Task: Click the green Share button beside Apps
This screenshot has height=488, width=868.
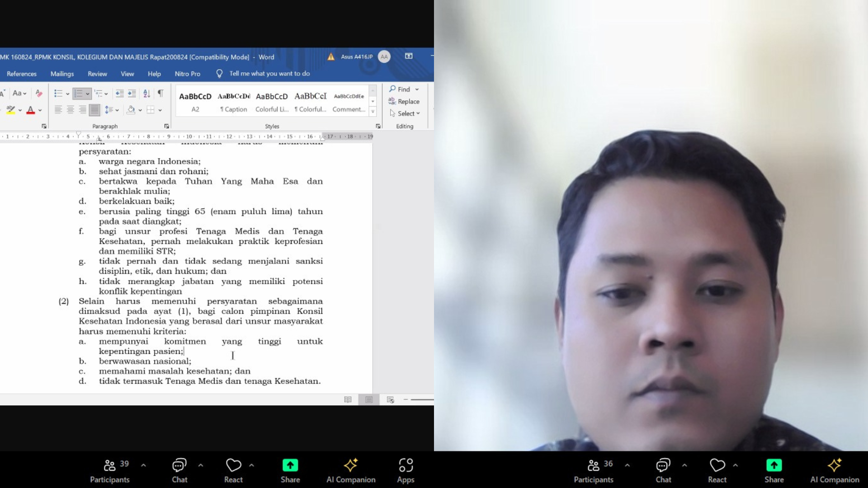Action: [290, 470]
